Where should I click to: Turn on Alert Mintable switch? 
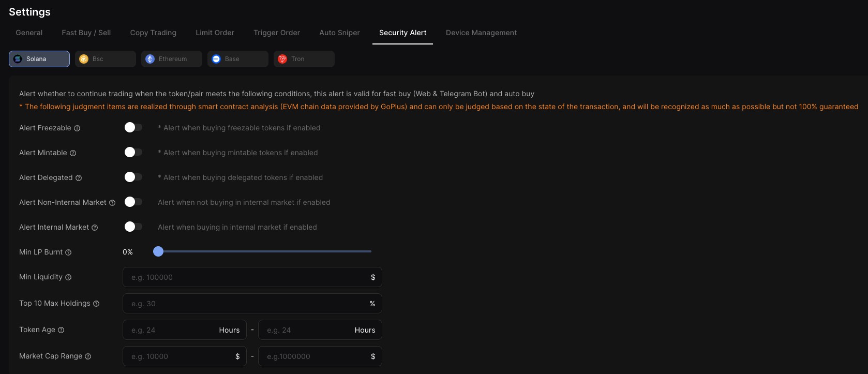coord(133,152)
